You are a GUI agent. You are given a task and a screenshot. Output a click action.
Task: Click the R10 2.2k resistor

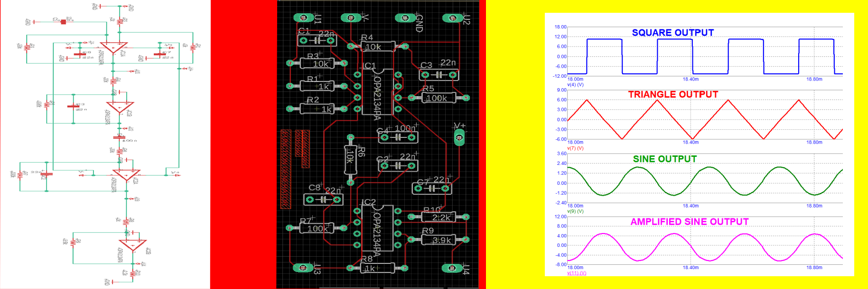(x=439, y=217)
